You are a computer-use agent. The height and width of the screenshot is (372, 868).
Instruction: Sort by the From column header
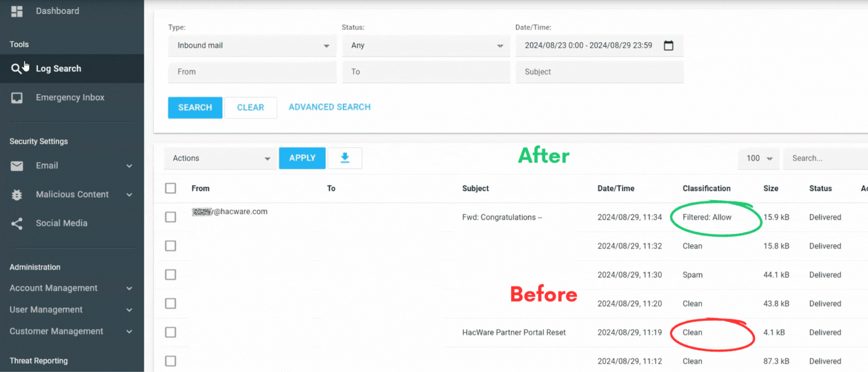201,188
